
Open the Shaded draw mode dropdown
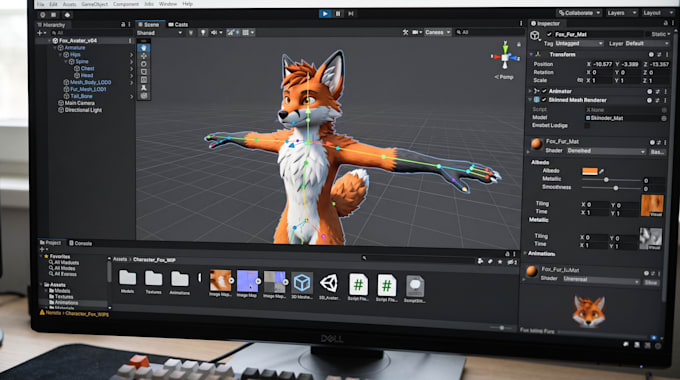click(x=160, y=33)
